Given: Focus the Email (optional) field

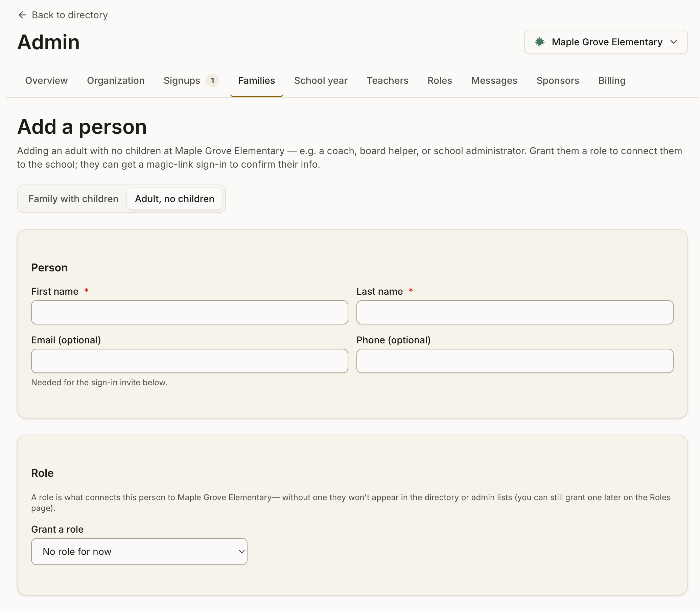Looking at the screenshot, I should (x=190, y=361).
